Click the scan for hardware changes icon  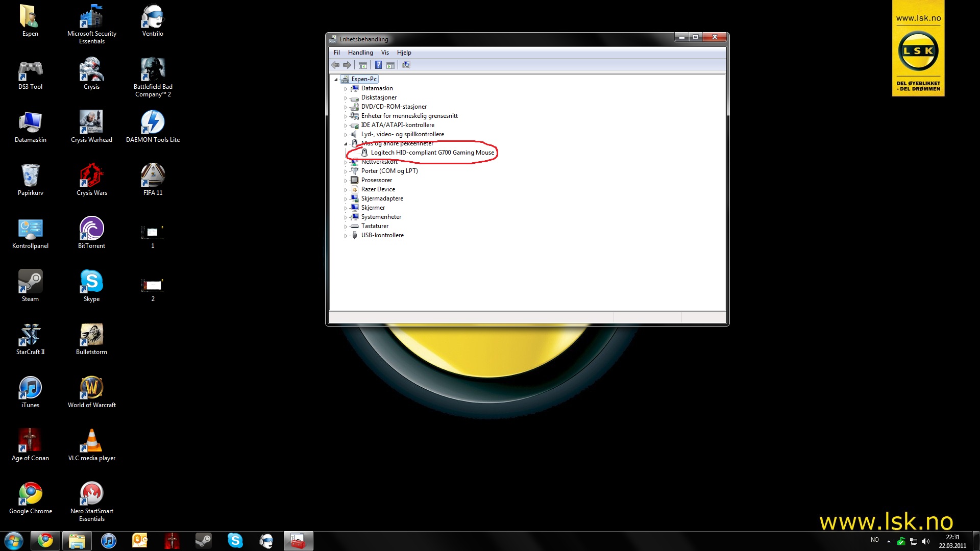pos(406,65)
